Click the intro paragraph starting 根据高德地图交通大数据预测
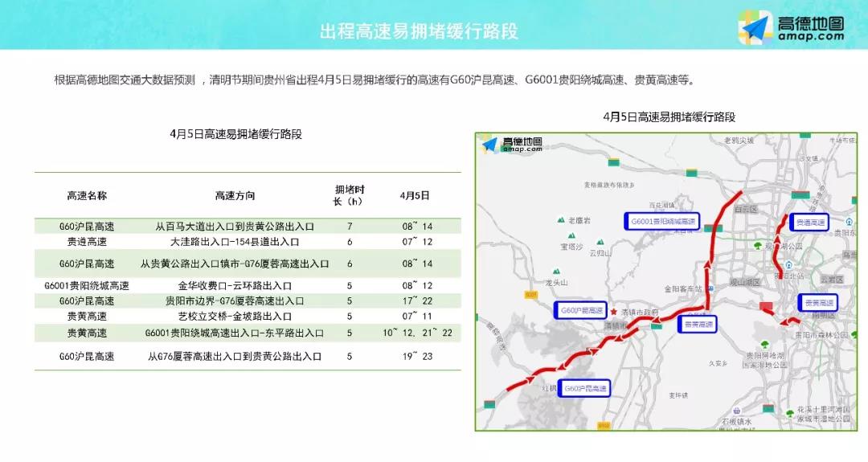The width and height of the screenshot is (868, 462). pos(375,80)
